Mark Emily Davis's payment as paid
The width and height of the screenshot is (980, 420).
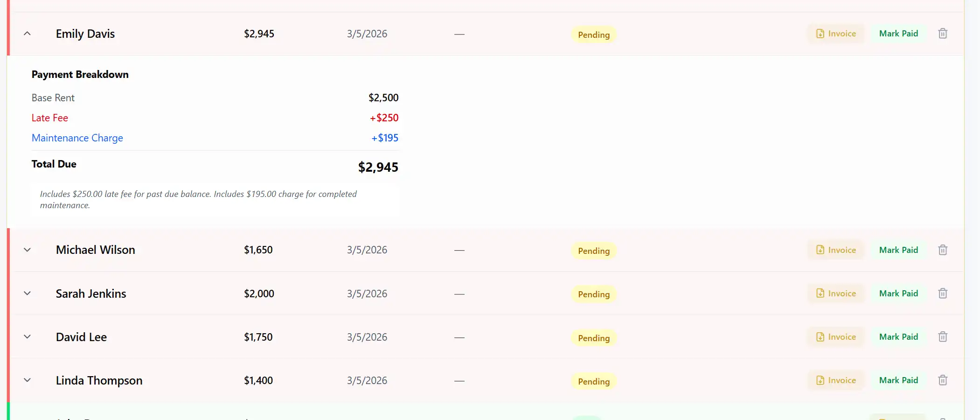pyautogui.click(x=898, y=33)
